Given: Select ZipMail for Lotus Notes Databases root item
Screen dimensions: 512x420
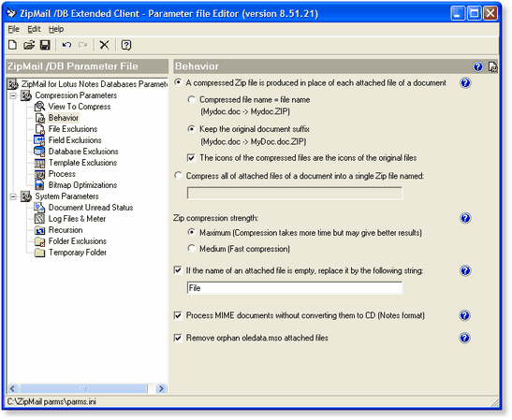Looking at the screenshot, I should [x=94, y=84].
